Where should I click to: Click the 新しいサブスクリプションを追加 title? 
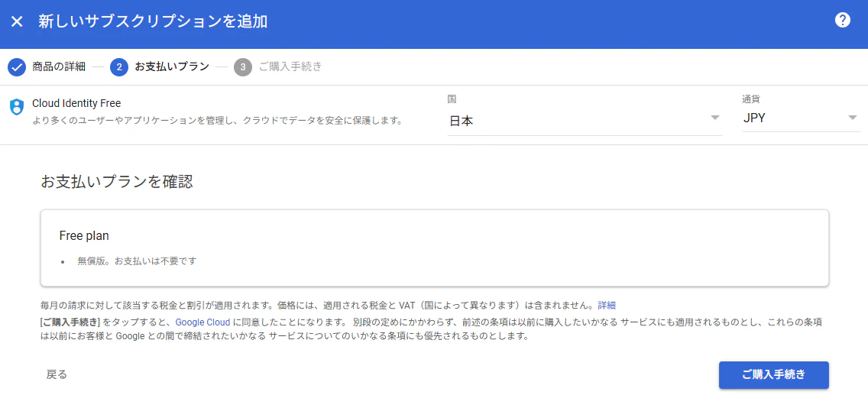coord(153,21)
